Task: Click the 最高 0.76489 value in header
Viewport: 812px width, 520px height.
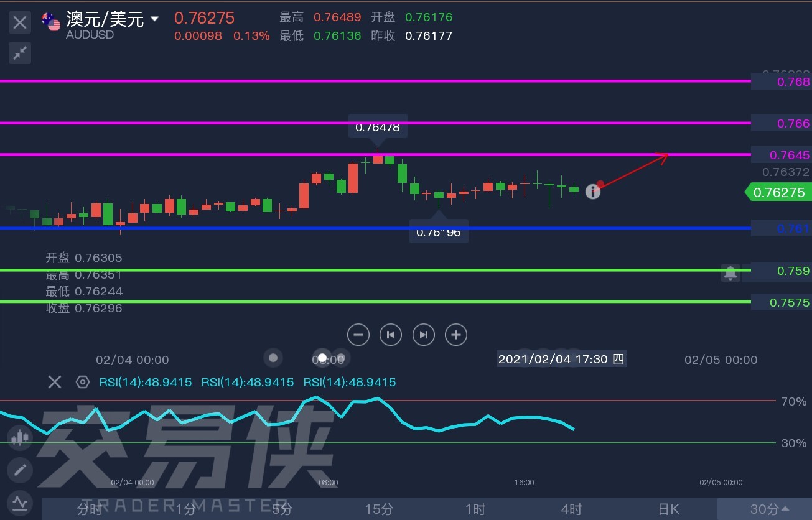Action: [337, 17]
